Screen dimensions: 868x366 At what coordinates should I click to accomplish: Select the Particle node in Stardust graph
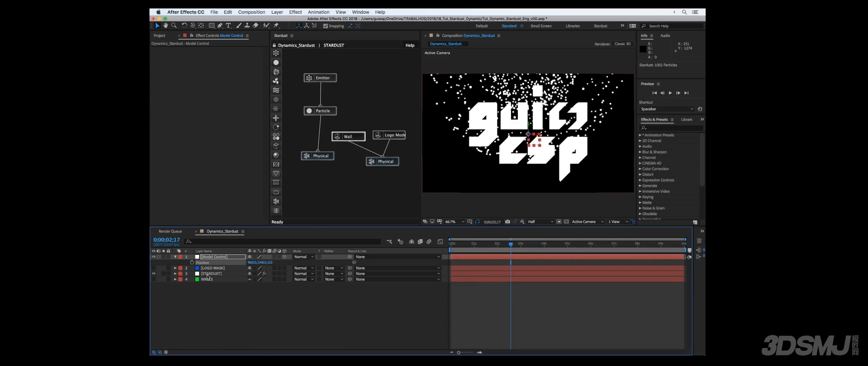pos(320,111)
